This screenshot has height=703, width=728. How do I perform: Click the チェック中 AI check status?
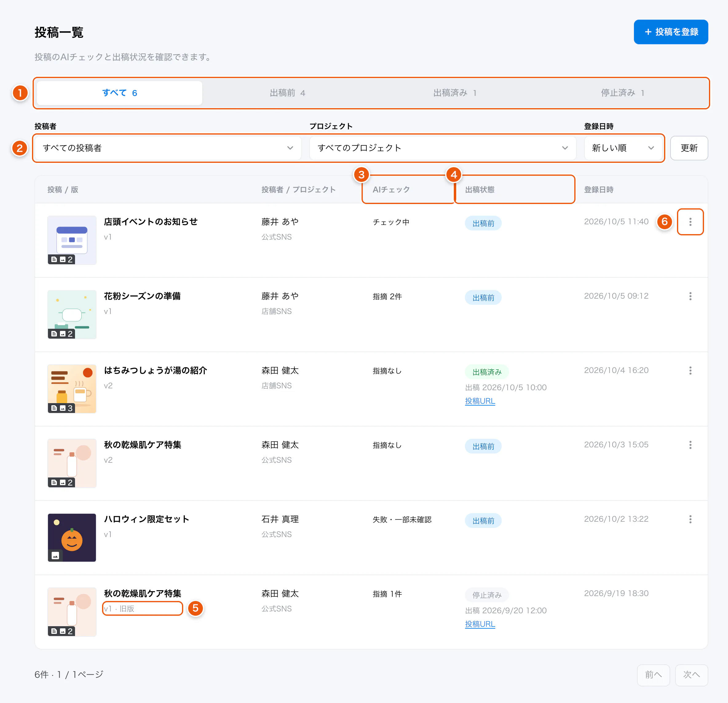391,222
